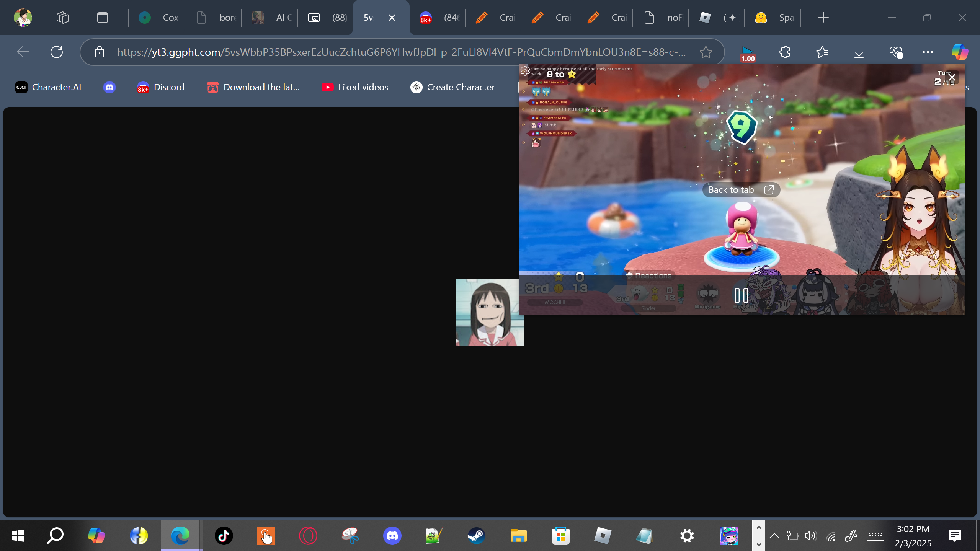Add this page to favorites star
Image resolution: width=980 pixels, height=551 pixels.
[706, 52]
